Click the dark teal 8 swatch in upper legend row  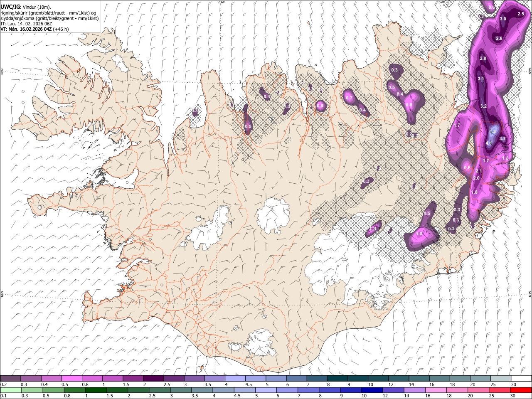337,378
